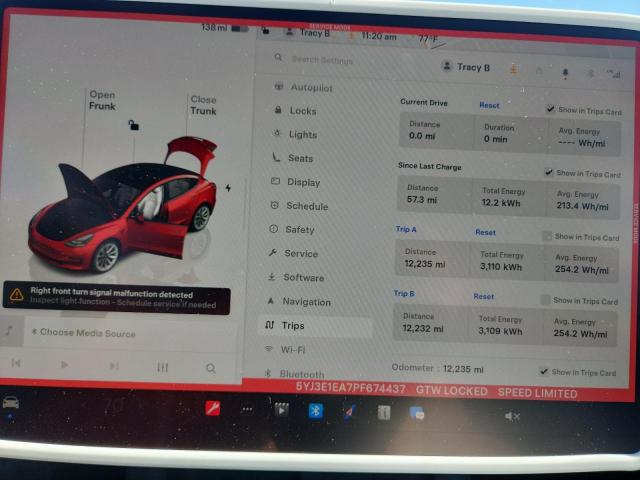Open the Messages app in dock
The height and width of the screenshot is (480, 640).
pyautogui.click(x=417, y=413)
